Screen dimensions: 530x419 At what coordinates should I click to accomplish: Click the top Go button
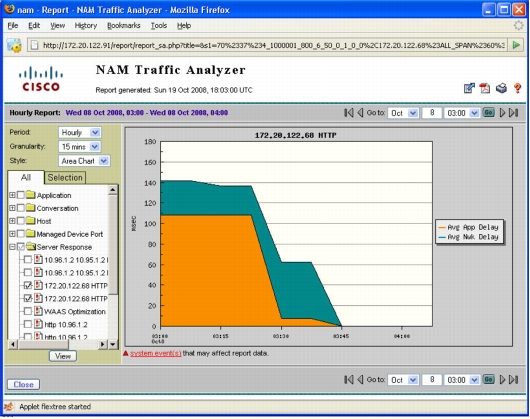click(489, 113)
